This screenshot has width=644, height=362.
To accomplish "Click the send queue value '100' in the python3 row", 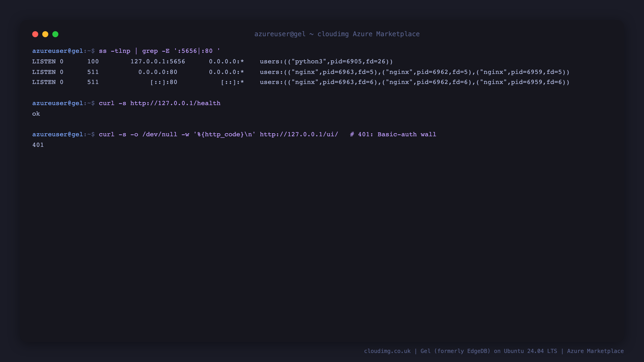I will point(93,61).
